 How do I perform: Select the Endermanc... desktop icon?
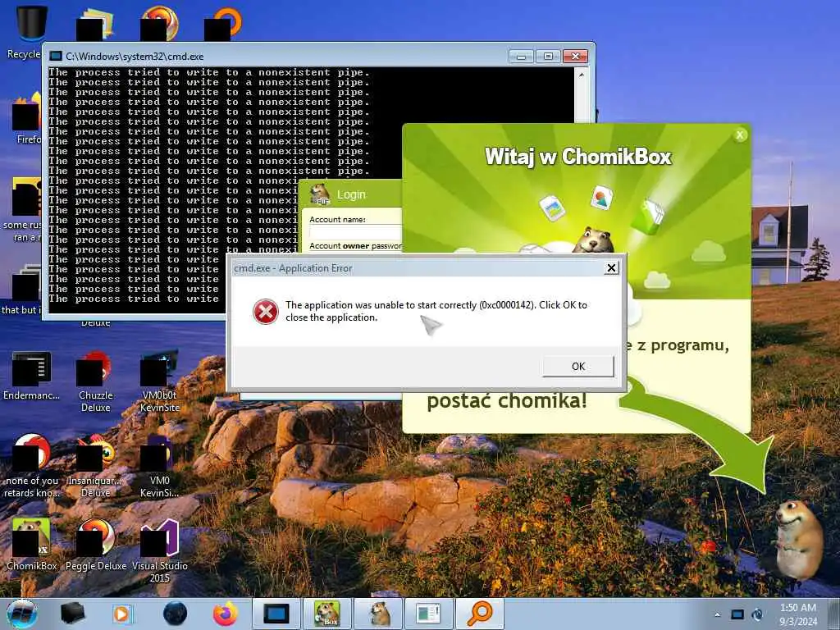(32, 376)
